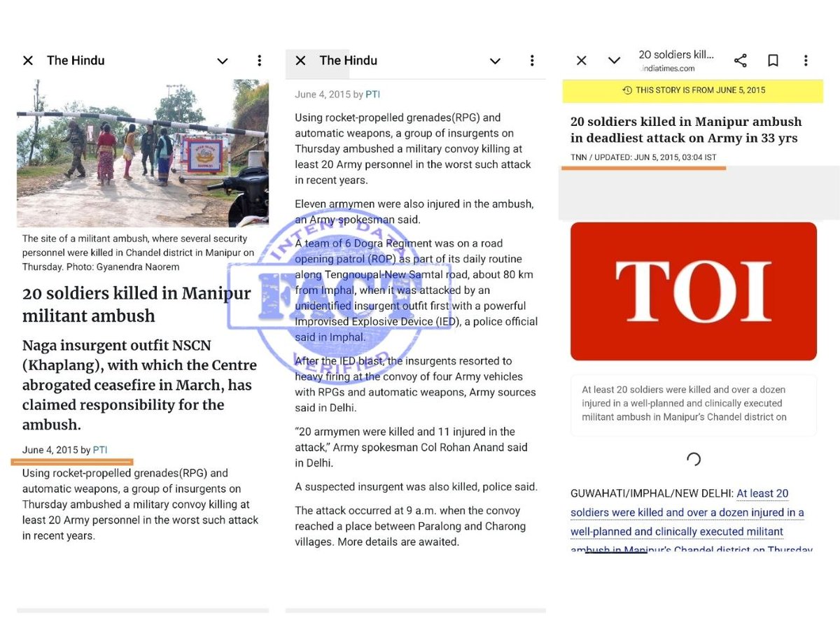Expand the chevron in middle The Hindu panel
The image size is (840, 629).
click(495, 61)
